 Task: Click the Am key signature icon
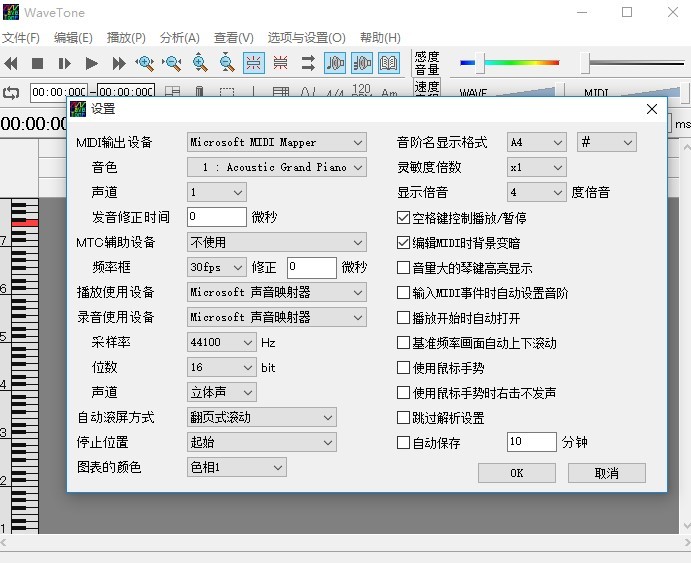tap(389, 93)
